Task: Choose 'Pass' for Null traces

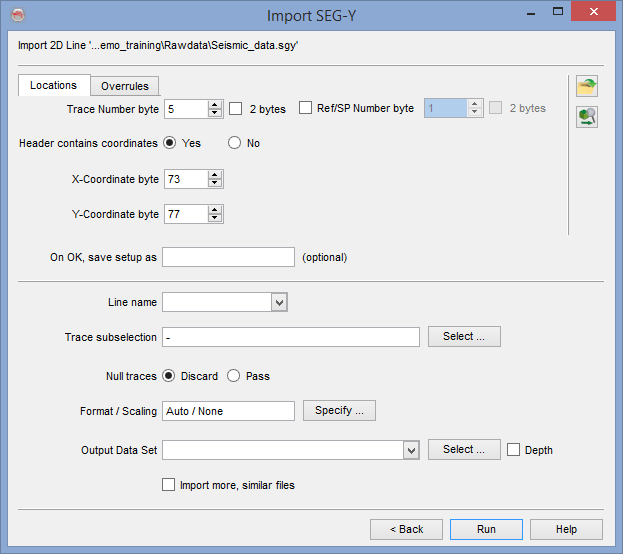Action: 234,376
